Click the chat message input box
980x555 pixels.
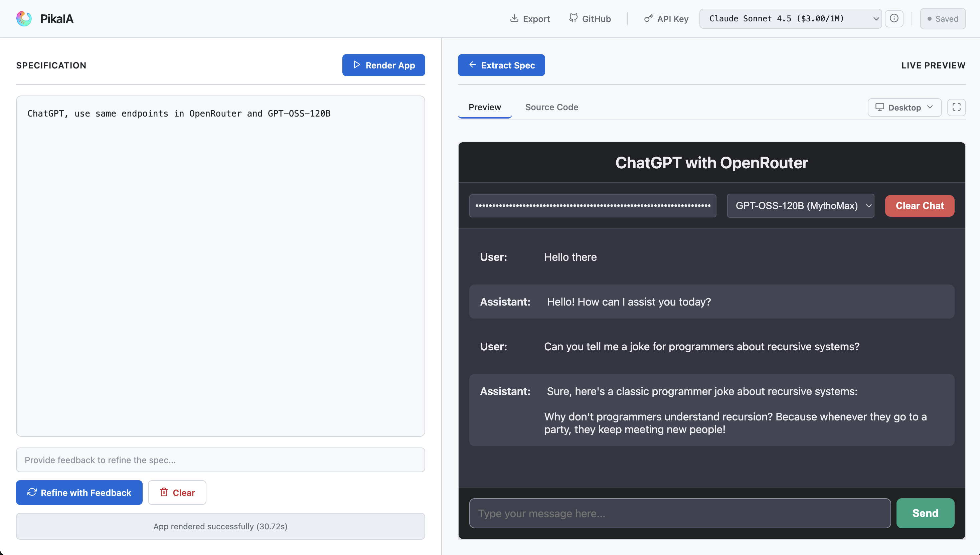[680, 513]
